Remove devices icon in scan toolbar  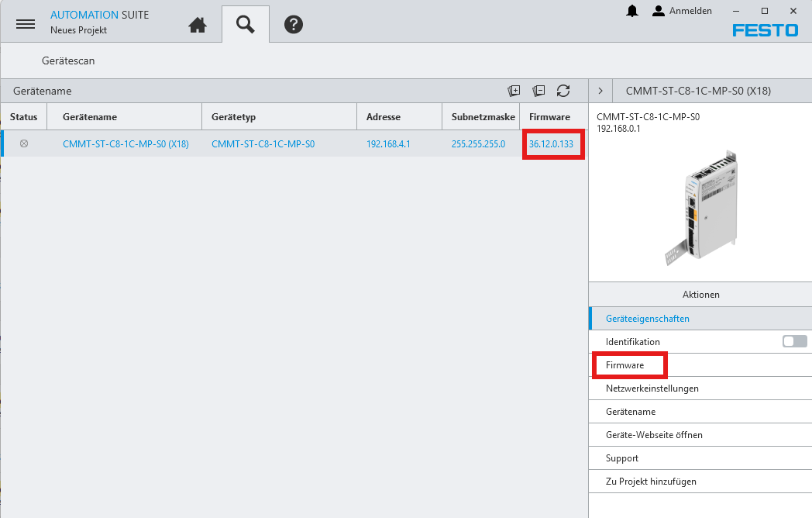[538, 91]
